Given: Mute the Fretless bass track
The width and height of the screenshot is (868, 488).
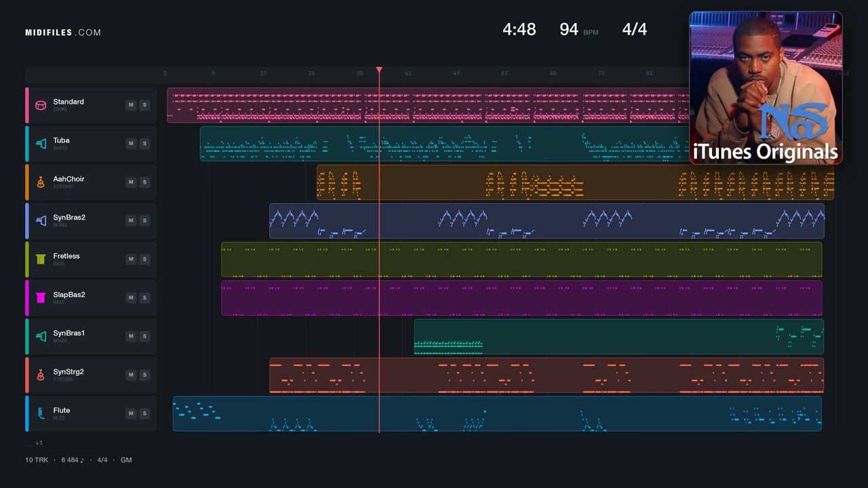Looking at the screenshot, I should click(x=131, y=260).
